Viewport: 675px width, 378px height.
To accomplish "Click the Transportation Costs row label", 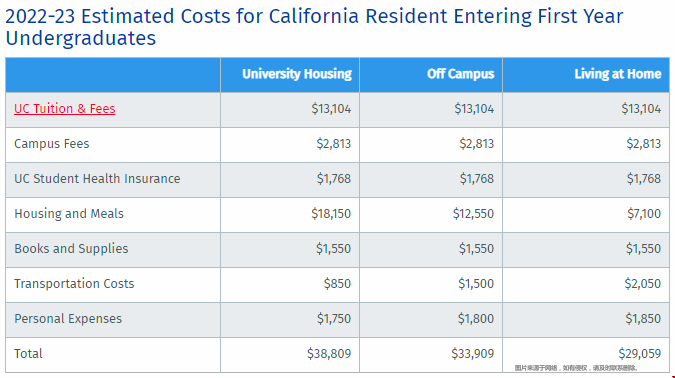I will [x=74, y=284].
